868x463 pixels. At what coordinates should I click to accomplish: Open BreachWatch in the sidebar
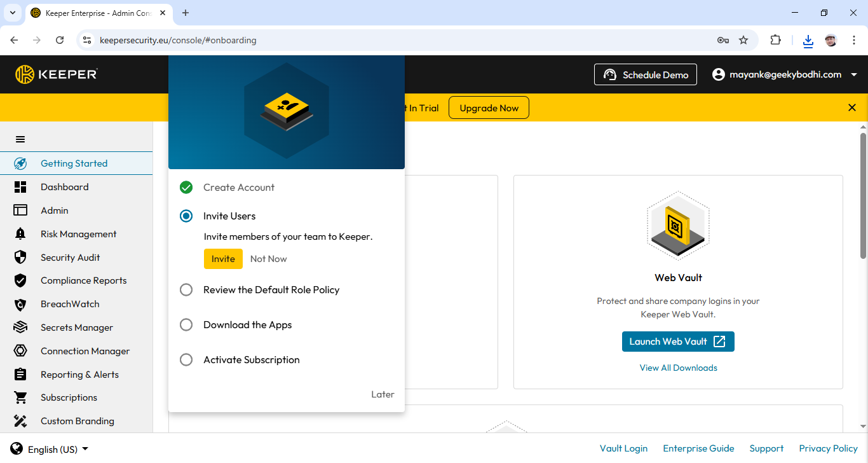coord(76,304)
